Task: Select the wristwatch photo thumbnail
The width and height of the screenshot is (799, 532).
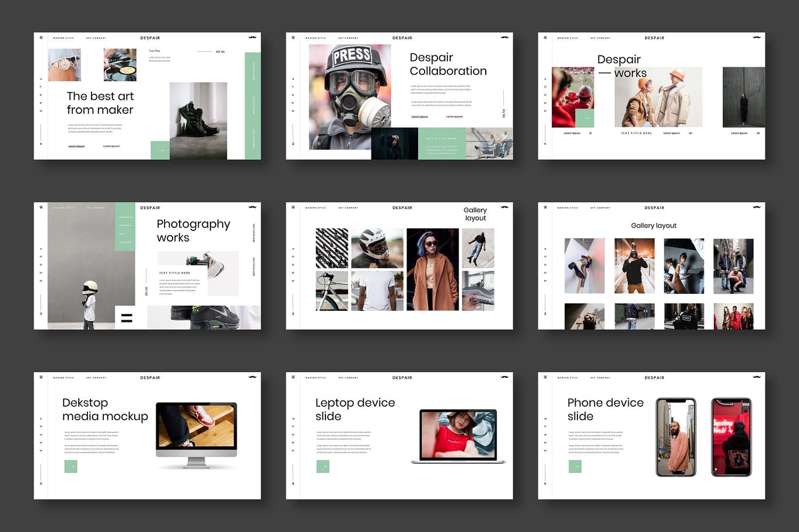Action: [x=64, y=65]
